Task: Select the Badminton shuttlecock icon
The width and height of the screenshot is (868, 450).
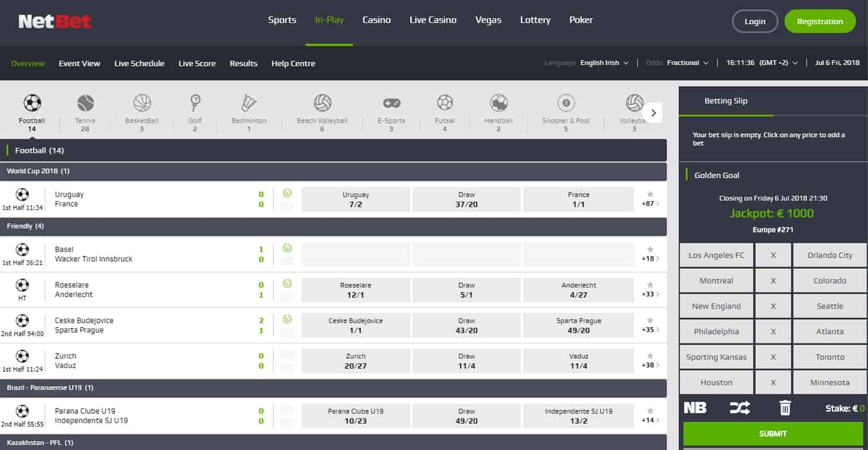Action: coord(249,102)
